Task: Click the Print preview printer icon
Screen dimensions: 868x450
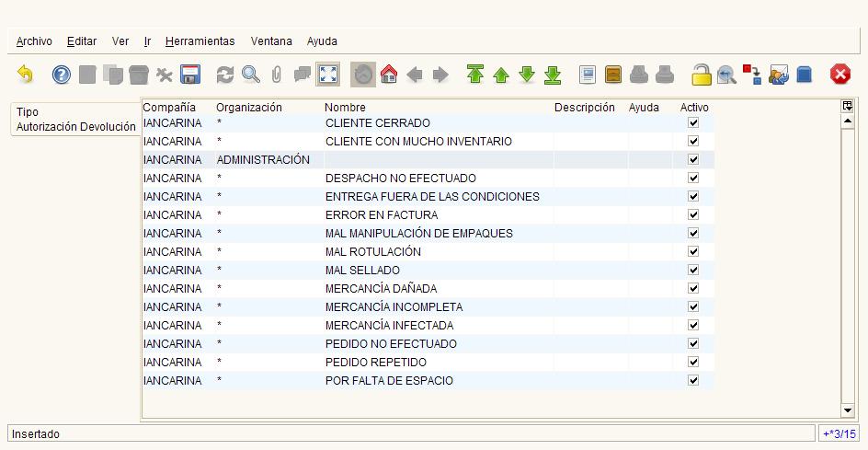Action: pyautogui.click(x=639, y=75)
